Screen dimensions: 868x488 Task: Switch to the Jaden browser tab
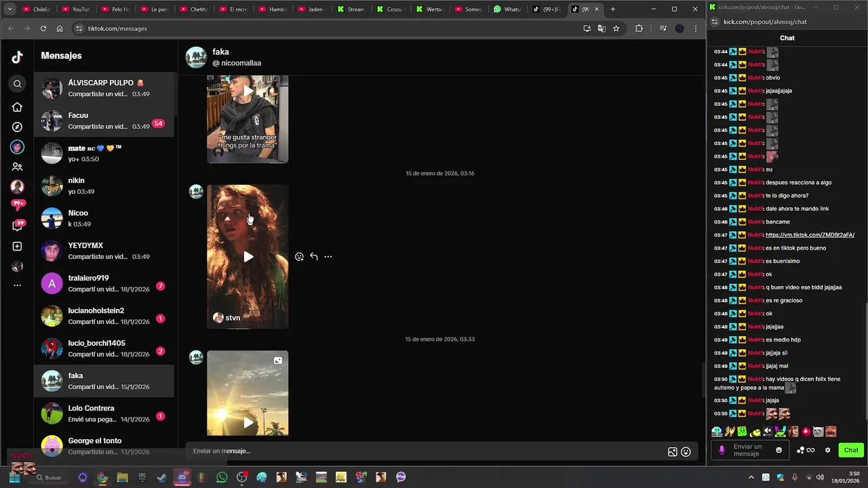coord(312,9)
